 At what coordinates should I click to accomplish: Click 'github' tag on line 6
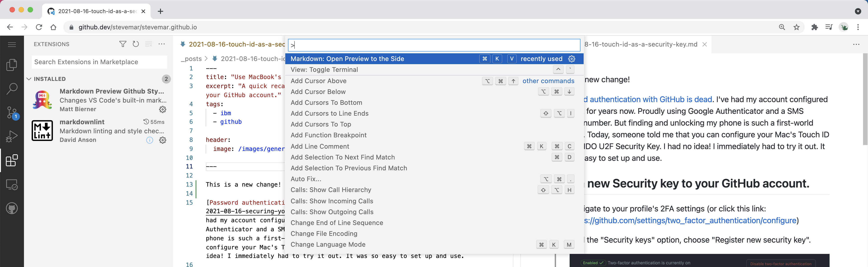[x=231, y=122]
